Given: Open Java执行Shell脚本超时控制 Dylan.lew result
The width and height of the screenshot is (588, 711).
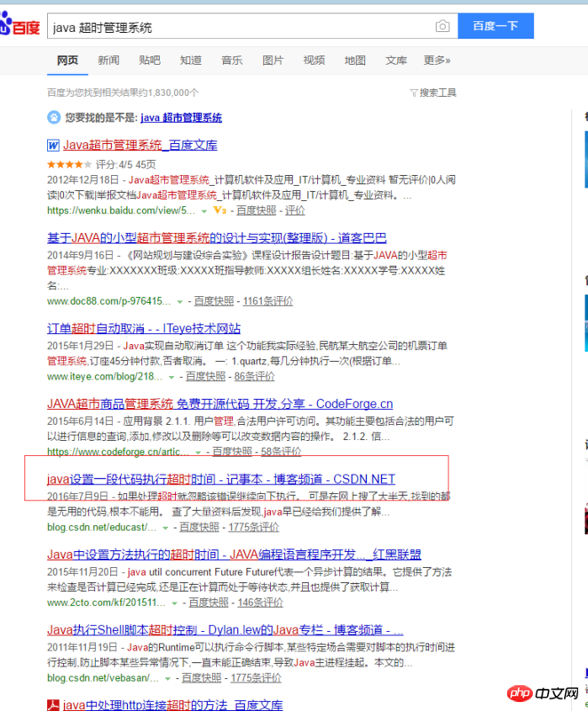Looking at the screenshot, I should 225,629.
